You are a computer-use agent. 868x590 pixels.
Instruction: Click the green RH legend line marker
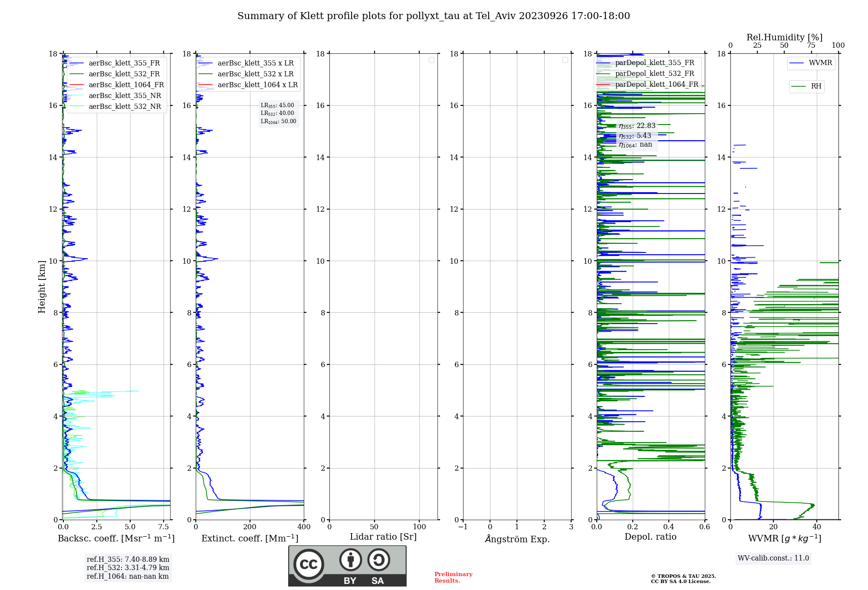(799, 86)
